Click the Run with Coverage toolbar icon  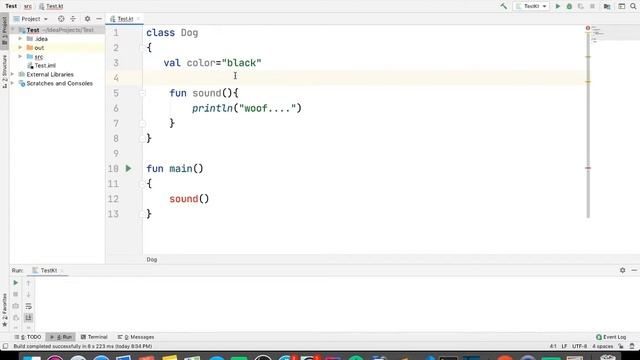pyautogui.click(x=580, y=6)
